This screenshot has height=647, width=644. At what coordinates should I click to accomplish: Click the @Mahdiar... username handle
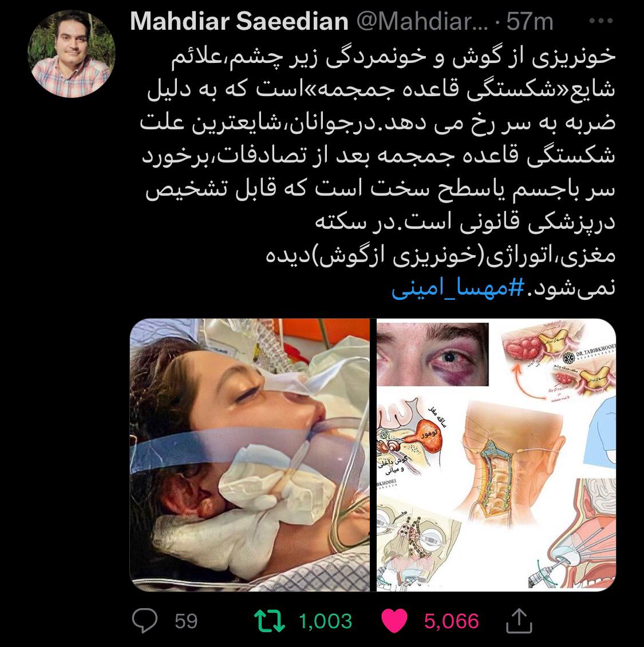[422, 21]
